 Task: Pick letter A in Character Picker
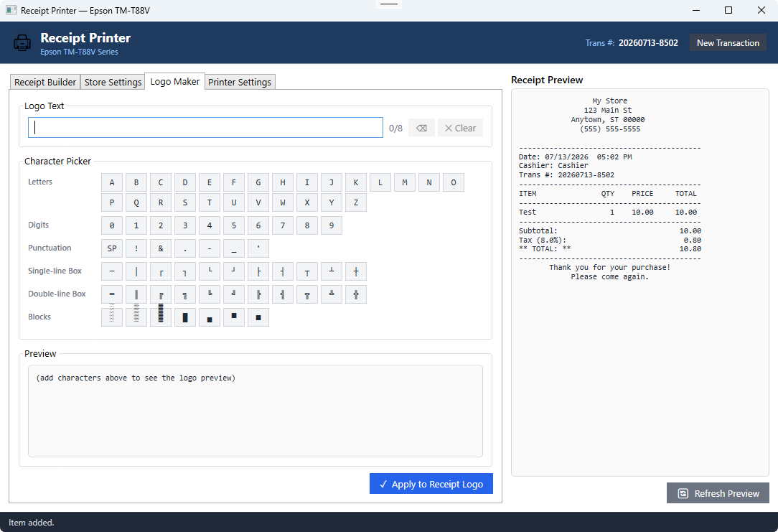tap(112, 182)
